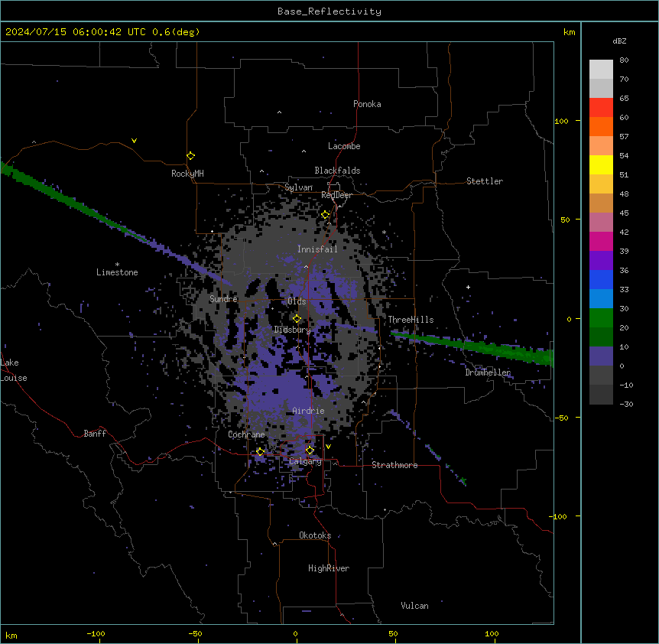The image size is (659, 644).
Task: Pick the slate purple 0-10 dBZ legend swatch
Action: click(x=601, y=356)
